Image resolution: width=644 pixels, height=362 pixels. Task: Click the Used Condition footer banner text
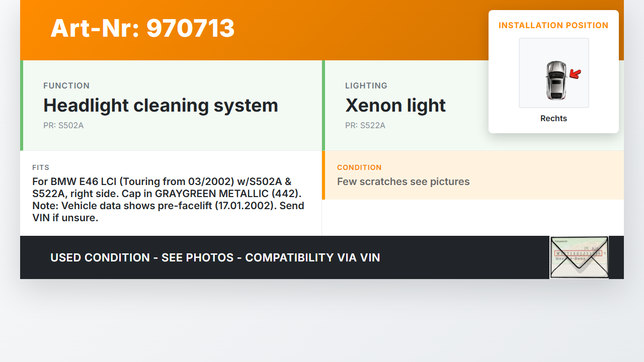[x=215, y=258]
